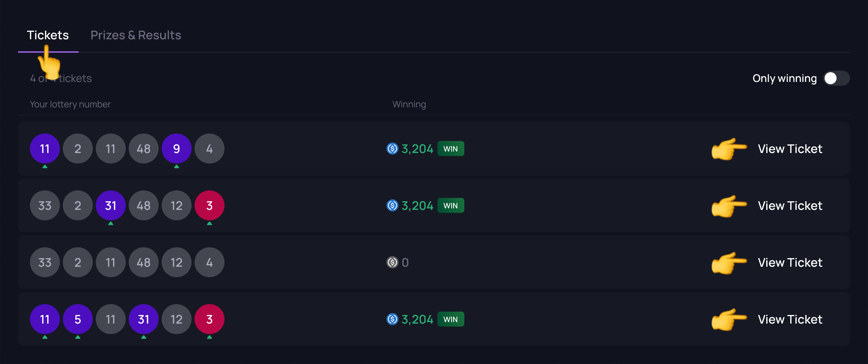This screenshot has height=364, width=868.
Task: Click the pointing hand icon in first row
Action: (728, 149)
